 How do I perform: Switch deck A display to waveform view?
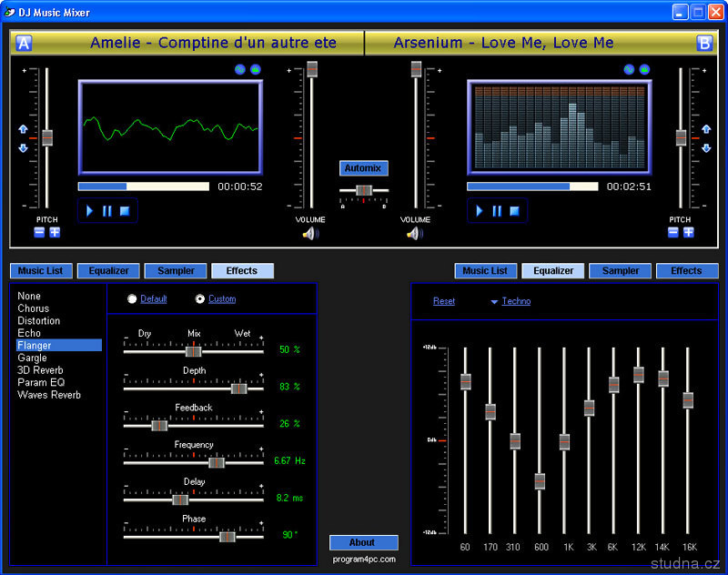click(239, 70)
